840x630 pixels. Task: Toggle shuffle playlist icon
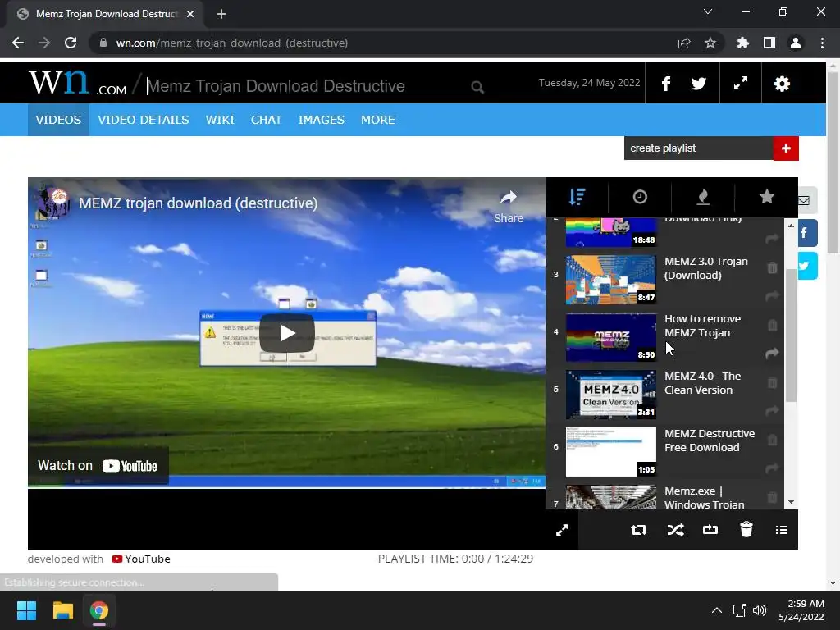pyautogui.click(x=675, y=530)
